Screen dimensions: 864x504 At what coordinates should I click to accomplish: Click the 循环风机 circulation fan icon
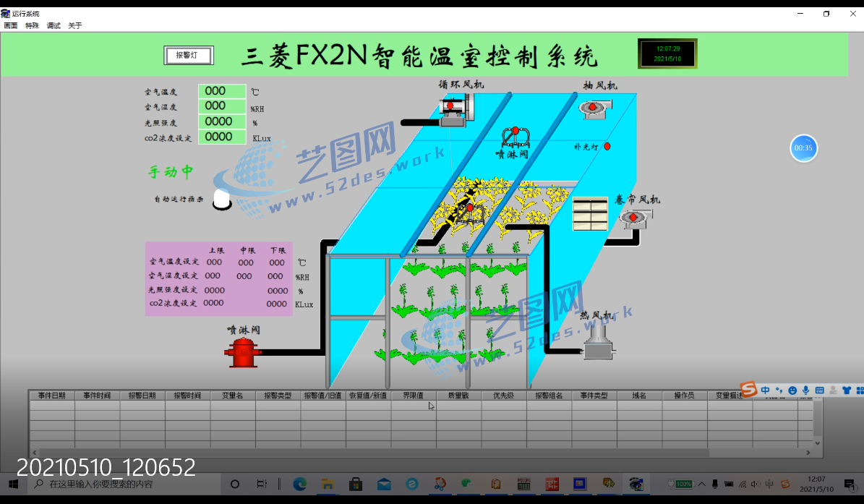[x=455, y=110]
